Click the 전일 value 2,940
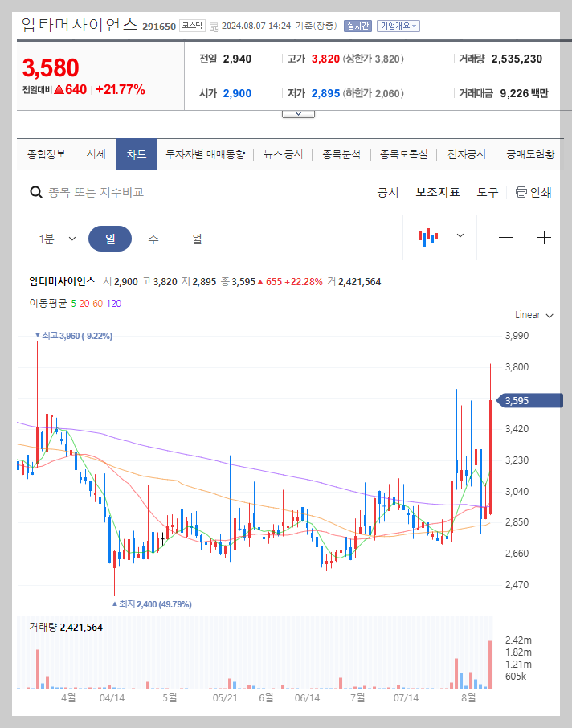572x728 pixels. click(237, 59)
